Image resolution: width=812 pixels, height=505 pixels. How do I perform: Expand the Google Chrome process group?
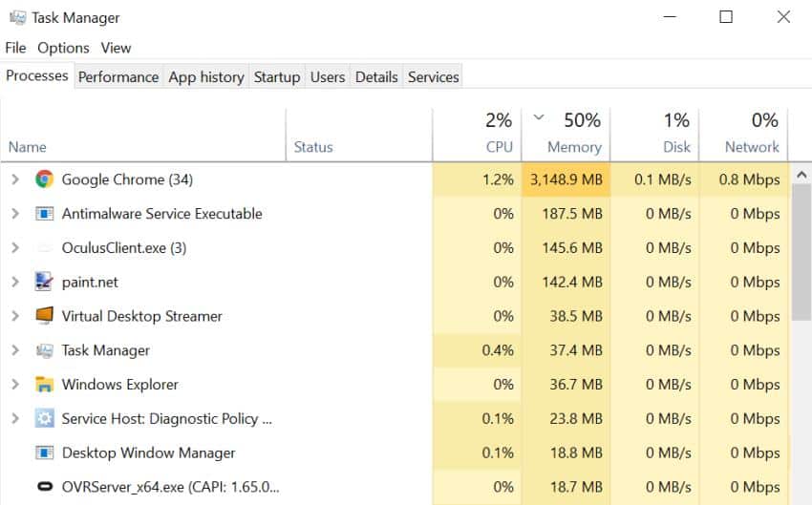[x=15, y=179]
